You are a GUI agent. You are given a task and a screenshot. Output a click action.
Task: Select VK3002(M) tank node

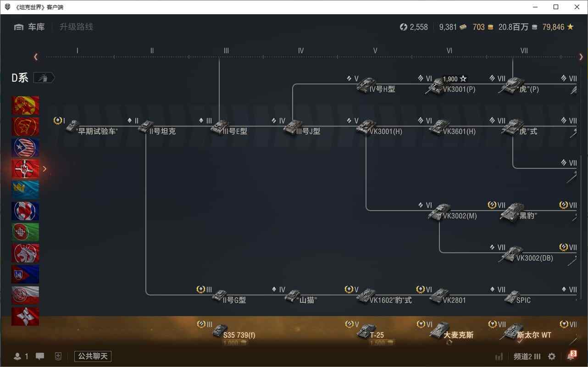tap(452, 212)
